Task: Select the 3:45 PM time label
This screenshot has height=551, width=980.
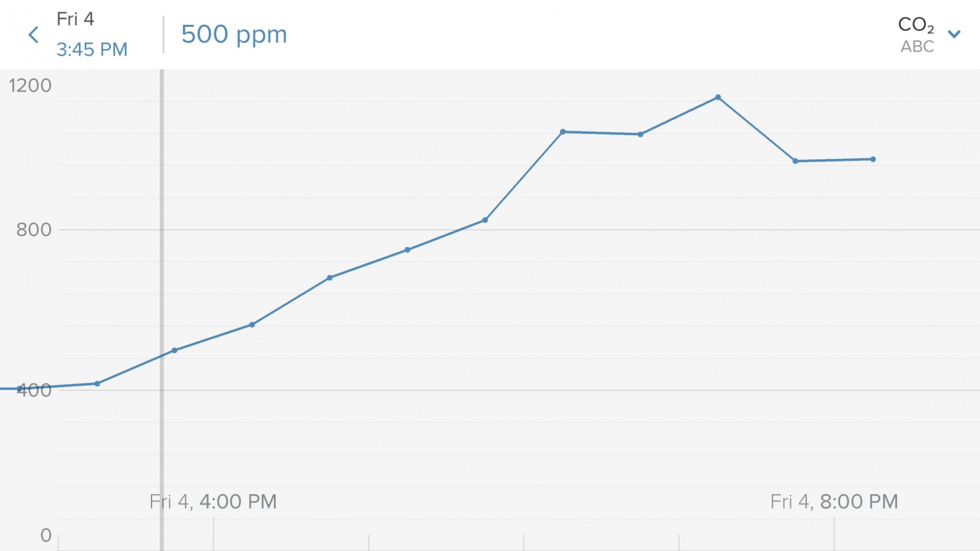Action: (91, 50)
